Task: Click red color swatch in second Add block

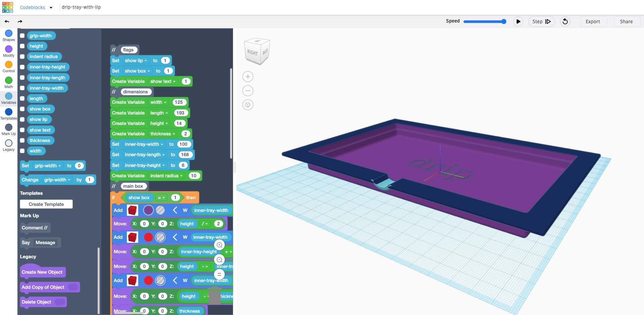Action: 148,237
